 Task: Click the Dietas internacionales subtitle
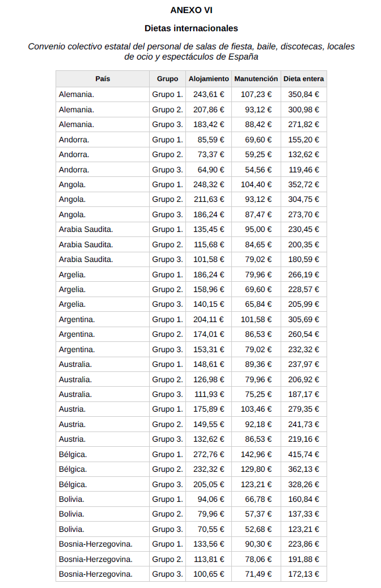point(191,28)
